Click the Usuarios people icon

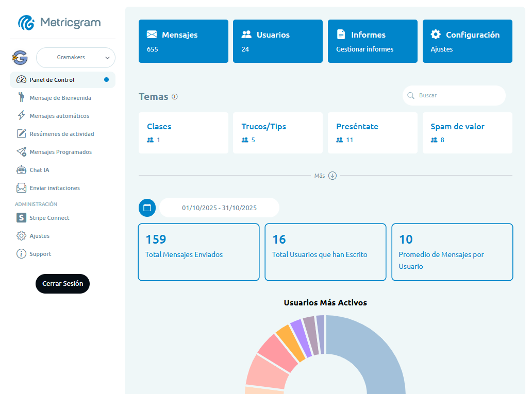(x=246, y=34)
